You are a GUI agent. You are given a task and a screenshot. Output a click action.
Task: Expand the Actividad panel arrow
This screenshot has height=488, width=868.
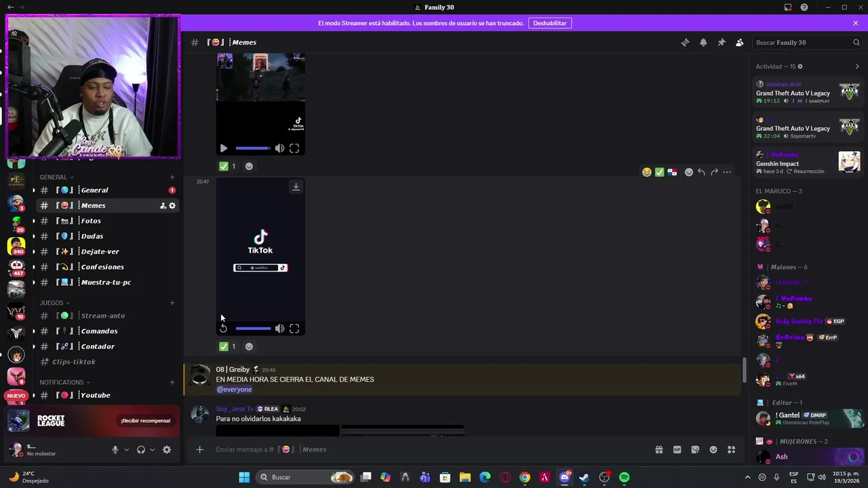point(857,66)
